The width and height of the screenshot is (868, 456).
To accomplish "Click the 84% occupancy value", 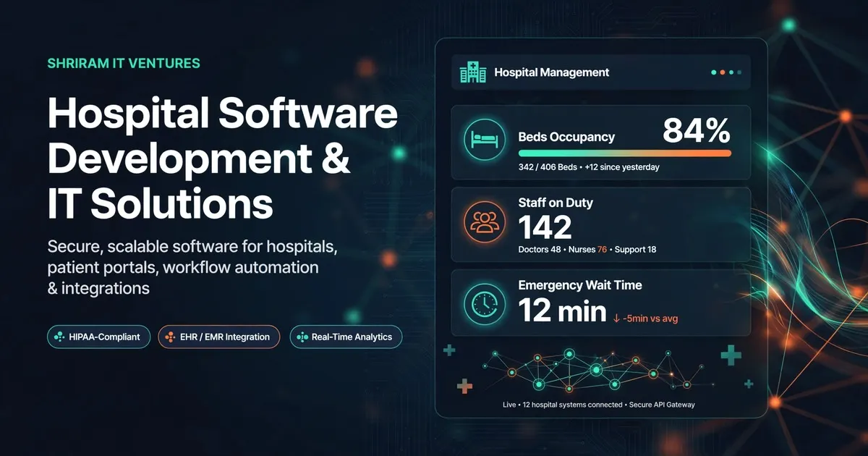I will (697, 131).
